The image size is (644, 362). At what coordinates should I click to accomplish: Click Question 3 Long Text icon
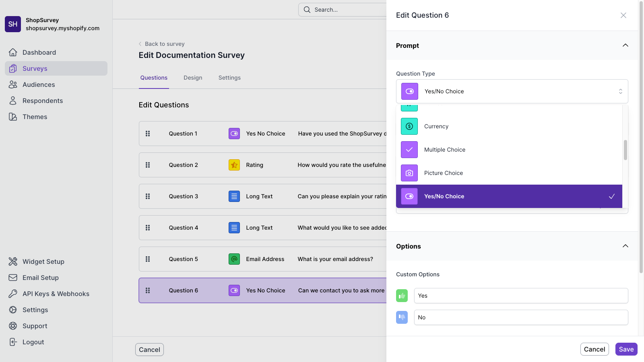coord(234,196)
